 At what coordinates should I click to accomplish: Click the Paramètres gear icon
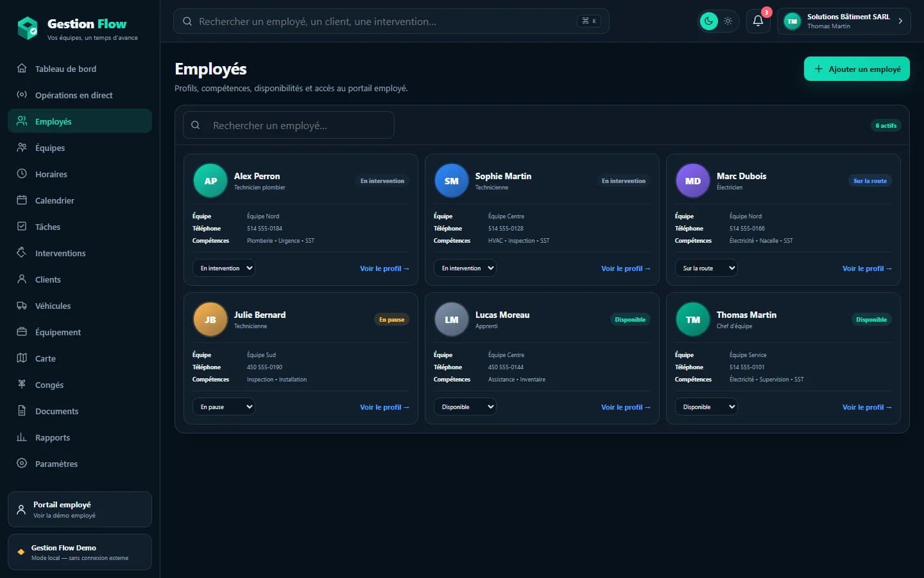22,463
